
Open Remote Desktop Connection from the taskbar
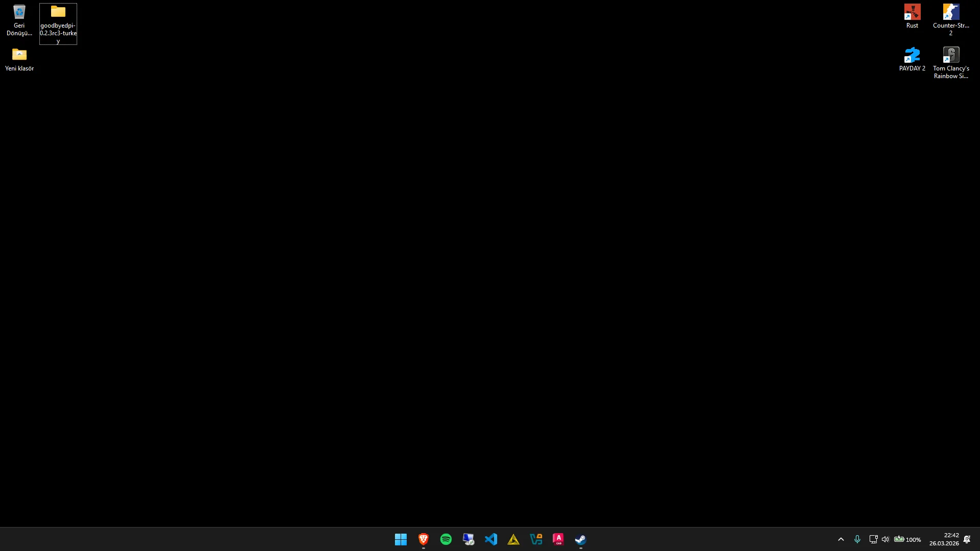pos(468,539)
